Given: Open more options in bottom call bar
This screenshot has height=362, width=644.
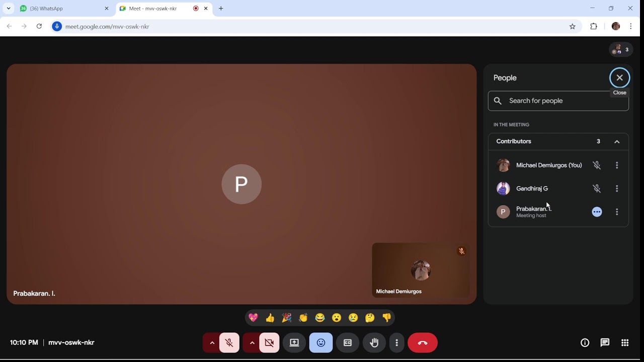Looking at the screenshot, I should pos(397,343).
